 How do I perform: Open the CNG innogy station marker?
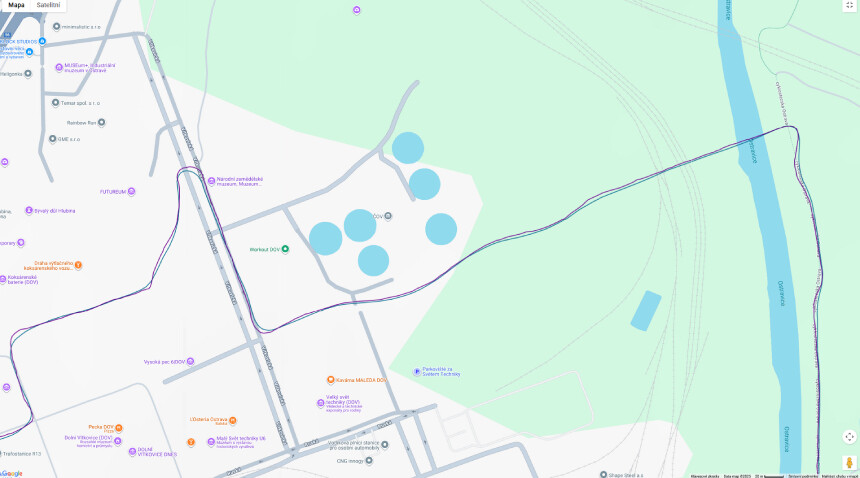[369, 461]
